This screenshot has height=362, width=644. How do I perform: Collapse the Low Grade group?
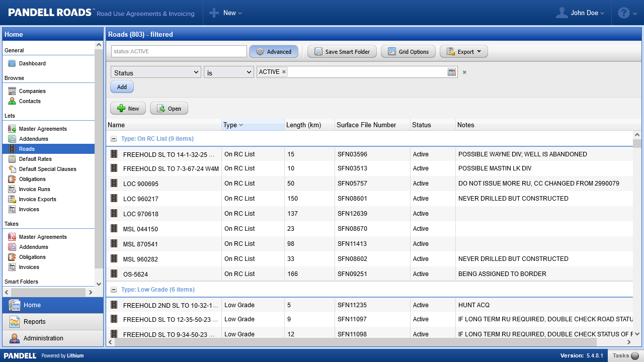114,290
